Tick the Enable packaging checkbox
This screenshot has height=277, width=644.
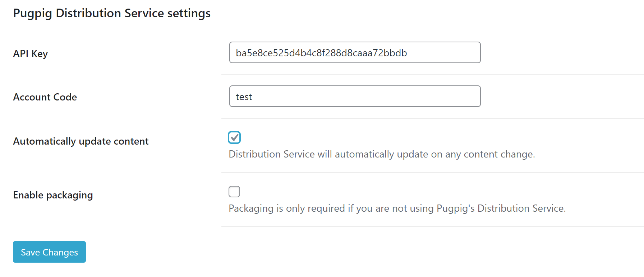234,192
